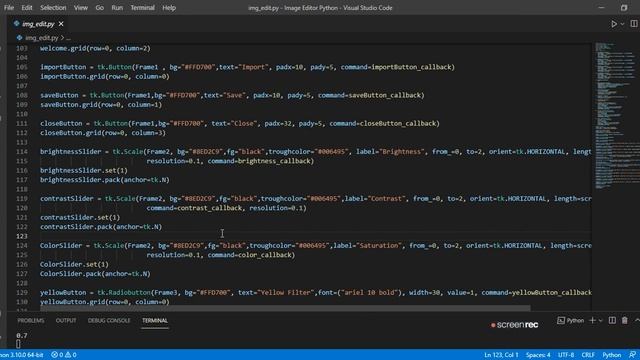Open the File menu
The width and height of the screenshot is (640, 360).
click(x=9, y=8)
